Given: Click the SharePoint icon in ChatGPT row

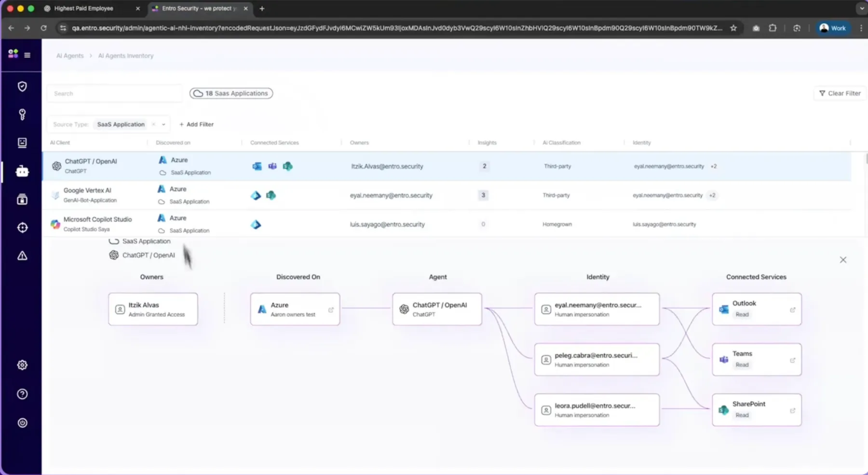Looking at the screenshot, I should coord(288,166).
